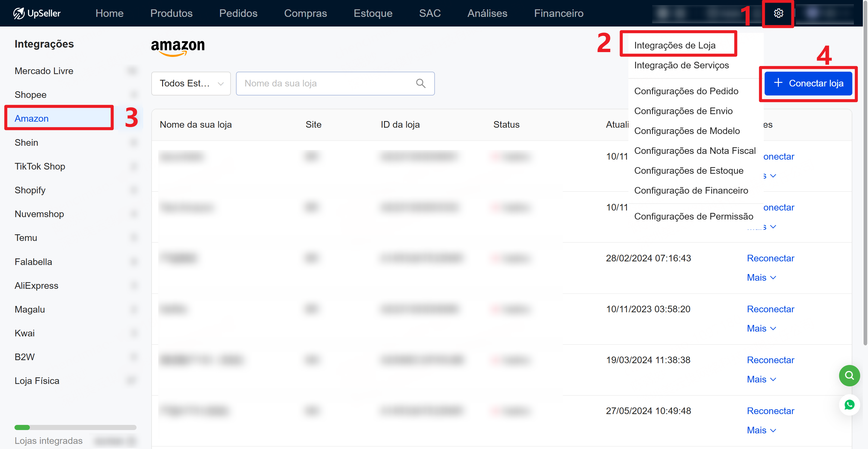Open Configuração de Financeiro
This screenshot has height=449, width=868.
tap(691, 190)
